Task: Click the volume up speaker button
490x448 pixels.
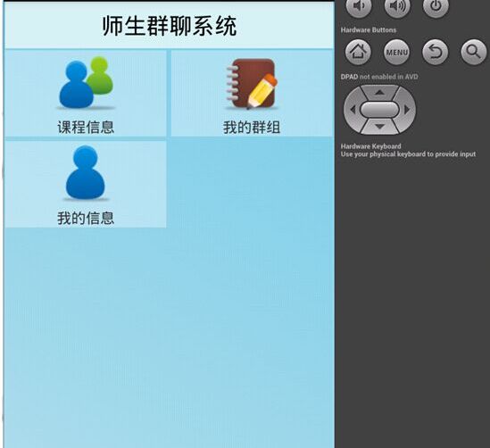Action: (397, 6)
